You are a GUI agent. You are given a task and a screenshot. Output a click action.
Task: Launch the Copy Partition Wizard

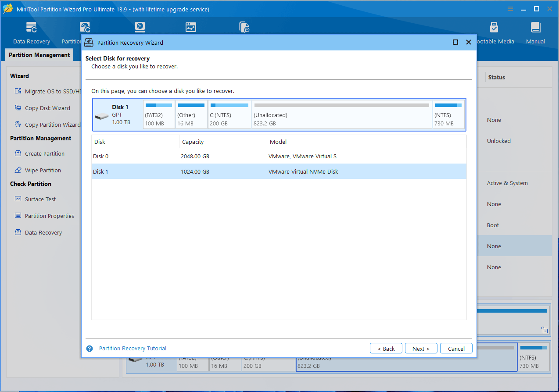tap(47, 125)
